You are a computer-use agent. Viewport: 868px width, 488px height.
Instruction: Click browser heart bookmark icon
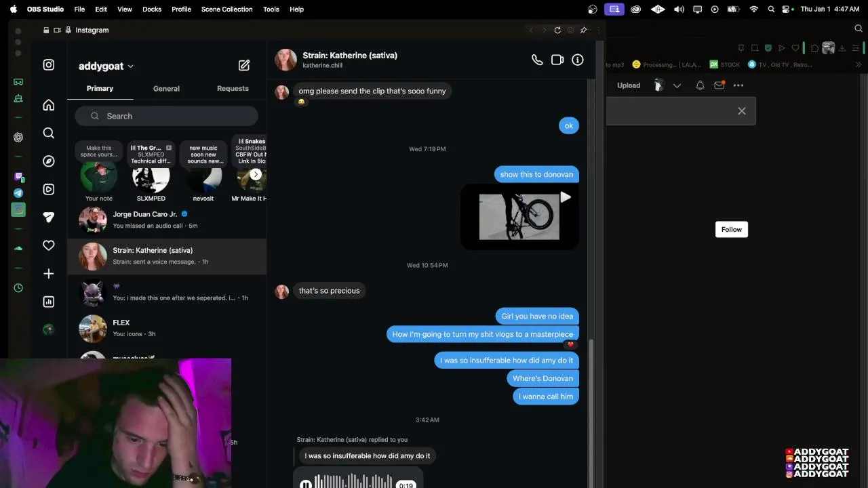point(795,48)
